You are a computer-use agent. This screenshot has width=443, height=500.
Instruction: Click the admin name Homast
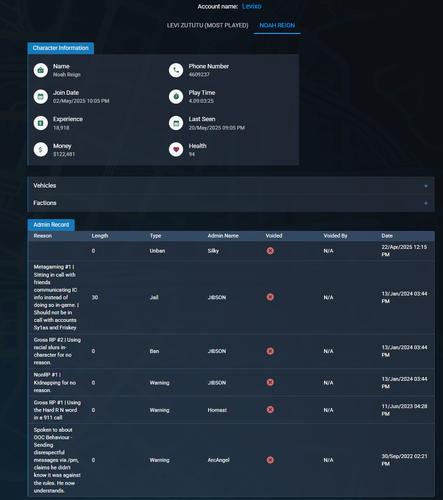[x=217, y=410]
